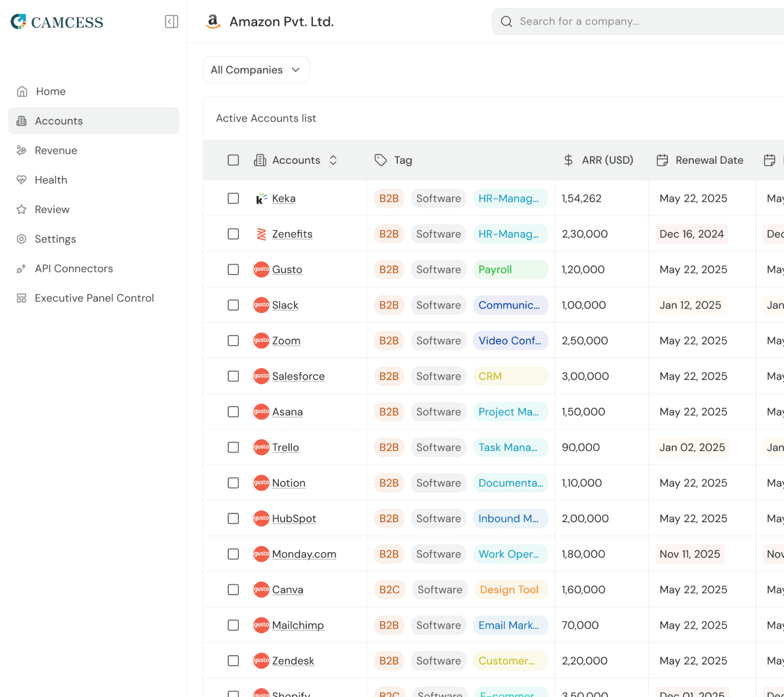This screenshot has width=784, height=697.
Task: Go to the Revenue section
Action: [x=93, y=151]
